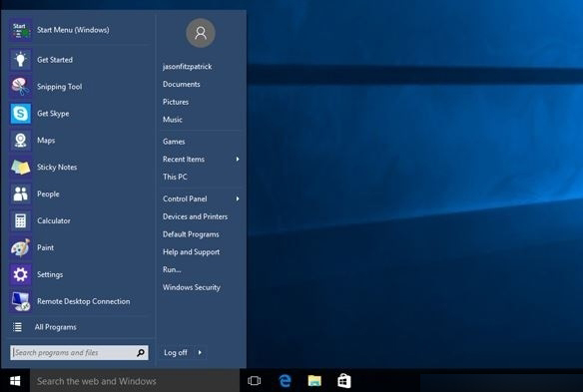Click the Paint text label
The width and height of the screenshot is (583, 392).
click(x=45, y=247)
